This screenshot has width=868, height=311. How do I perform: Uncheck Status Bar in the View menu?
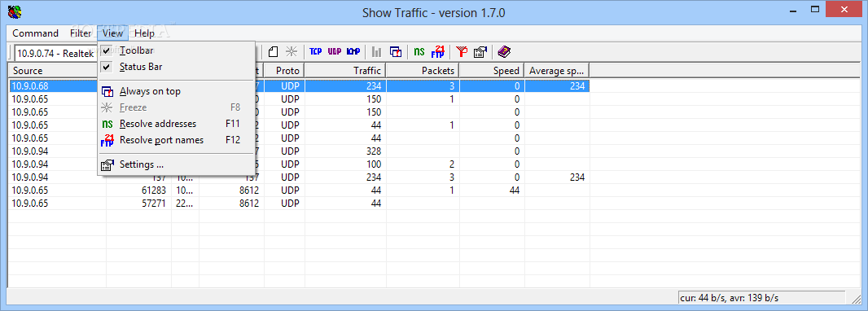(176, 67)
